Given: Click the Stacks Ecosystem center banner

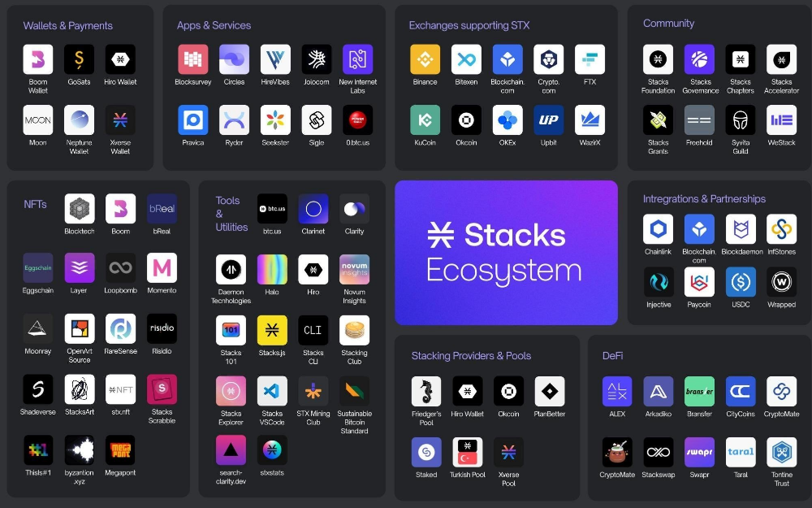Looking at the screenshot, I should coord(506,253).
